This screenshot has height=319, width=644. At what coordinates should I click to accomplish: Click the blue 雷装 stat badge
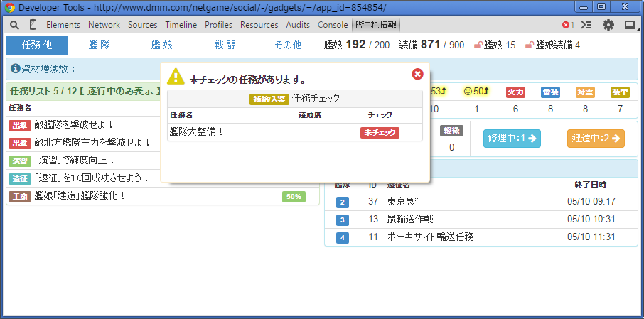point(550,92)
